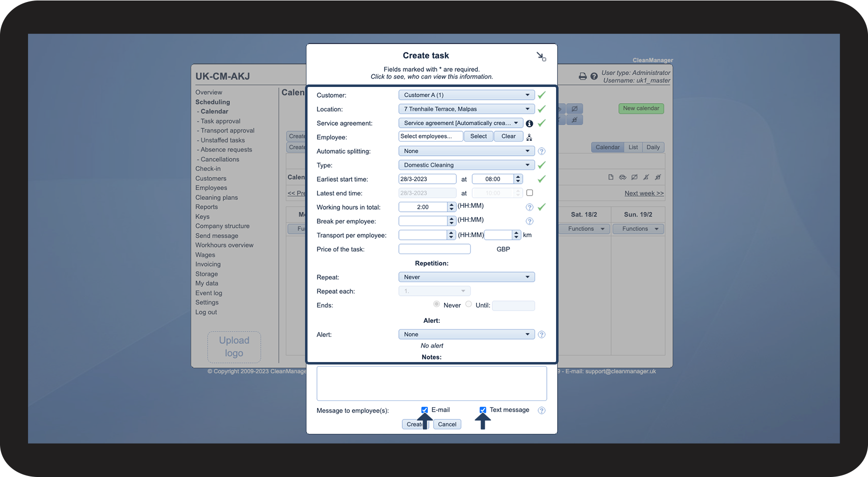This screenshot has width=868, height=477.
Task: Click the help question icon in header
Action: pyautogui.click(x=594, y=76)
